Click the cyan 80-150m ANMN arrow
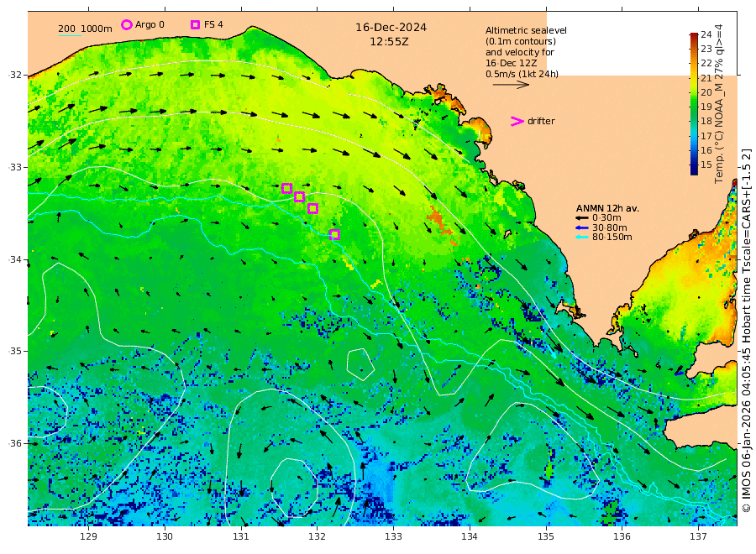Viewport: 756px width, 554px height. point(582,237)
